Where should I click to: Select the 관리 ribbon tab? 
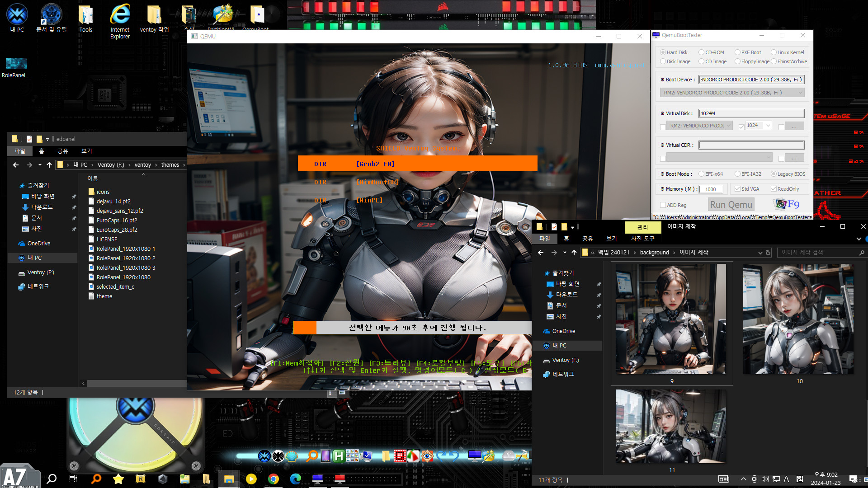642,227
